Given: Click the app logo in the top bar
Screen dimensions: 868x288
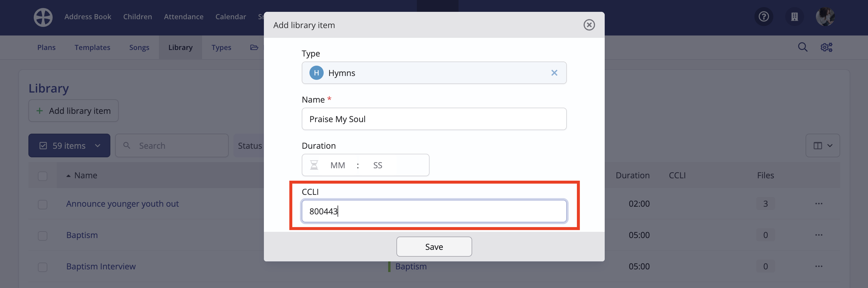Looking at the screenshot, I should coord(43,17).
